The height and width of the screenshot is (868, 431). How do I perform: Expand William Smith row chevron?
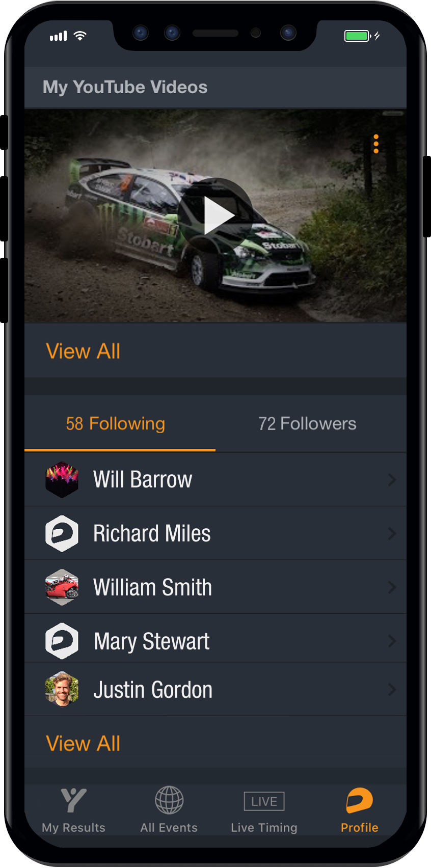click(x=392, y=587)
